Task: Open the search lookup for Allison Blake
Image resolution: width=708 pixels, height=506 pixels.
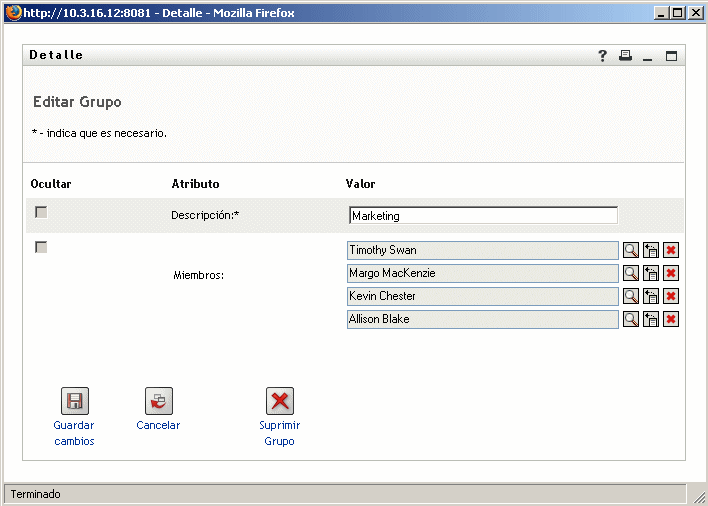Action: (x=631, y=319)
